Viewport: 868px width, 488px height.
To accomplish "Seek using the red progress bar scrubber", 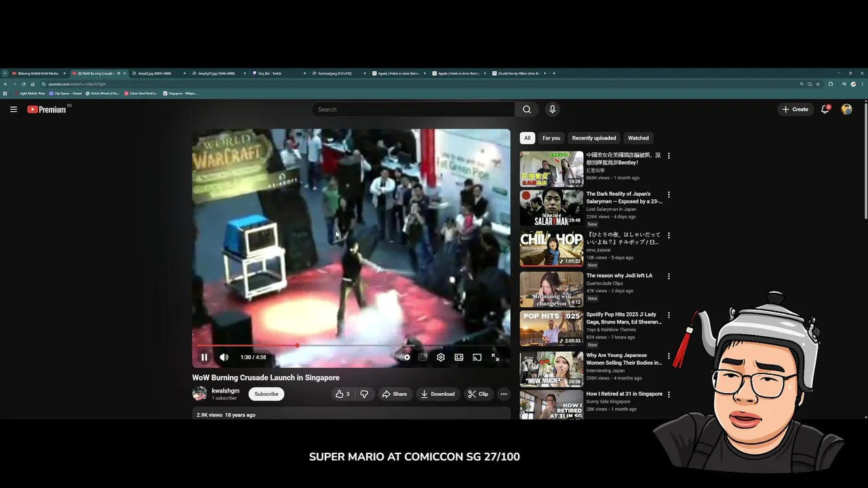I will pos(297,346).
